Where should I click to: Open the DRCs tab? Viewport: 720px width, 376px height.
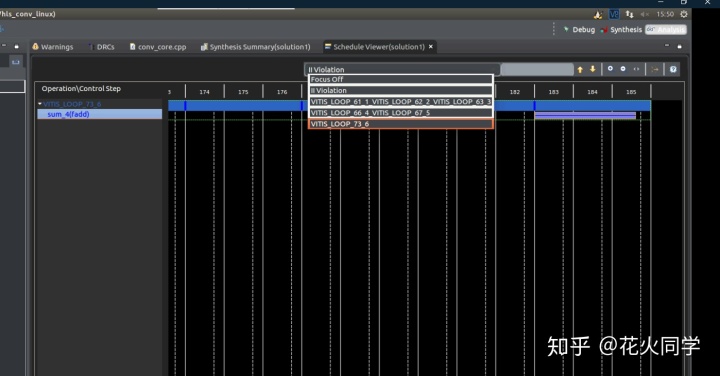pos(101,47)
